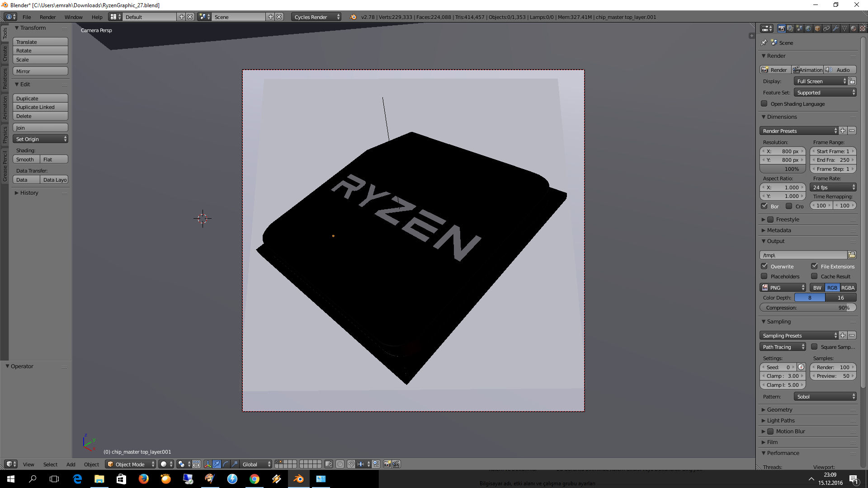Open the output path folder browse icon
The height and width of the screenshot is (488, 868).
click(x=852, y=255)
